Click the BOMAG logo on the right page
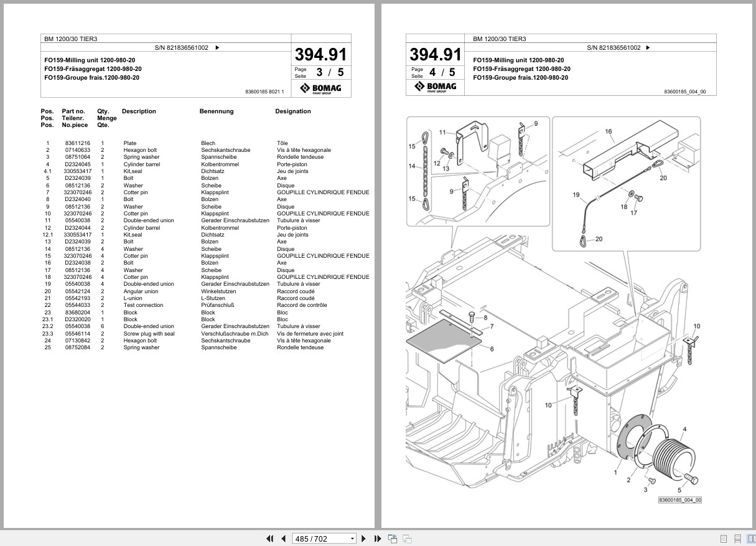 (436, 87)
